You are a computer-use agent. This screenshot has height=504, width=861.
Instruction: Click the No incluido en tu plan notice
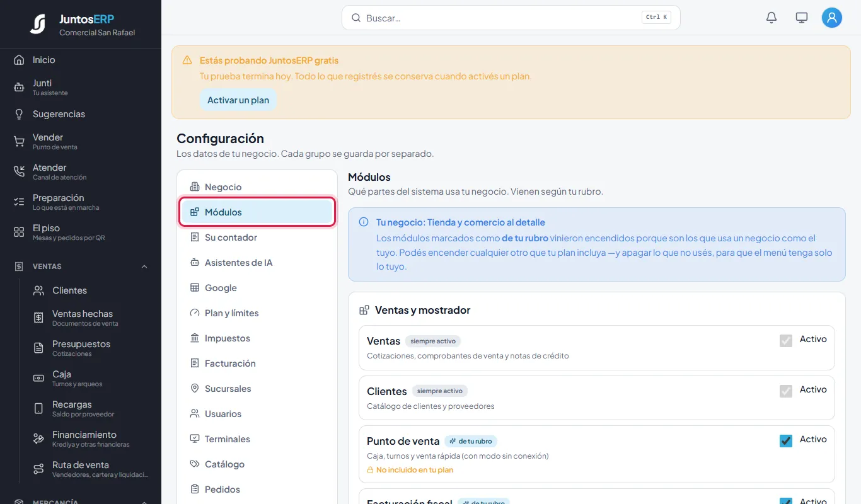(410, 470)
